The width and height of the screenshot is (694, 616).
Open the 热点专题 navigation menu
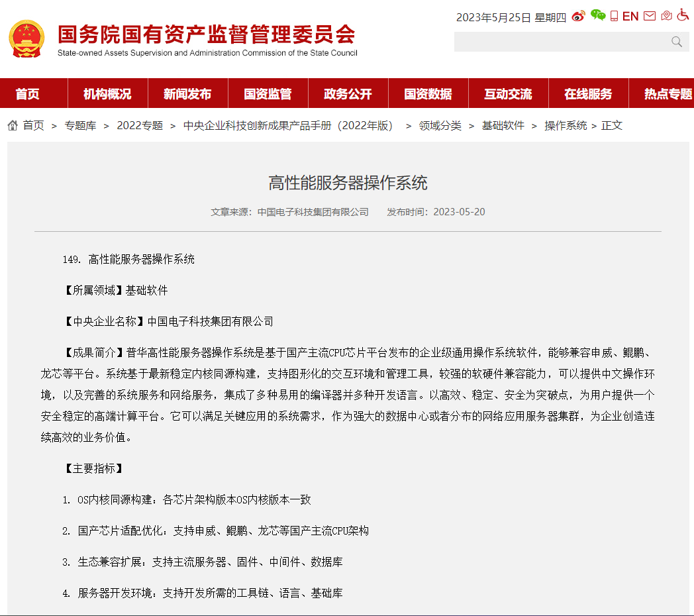tap(668, 93)
